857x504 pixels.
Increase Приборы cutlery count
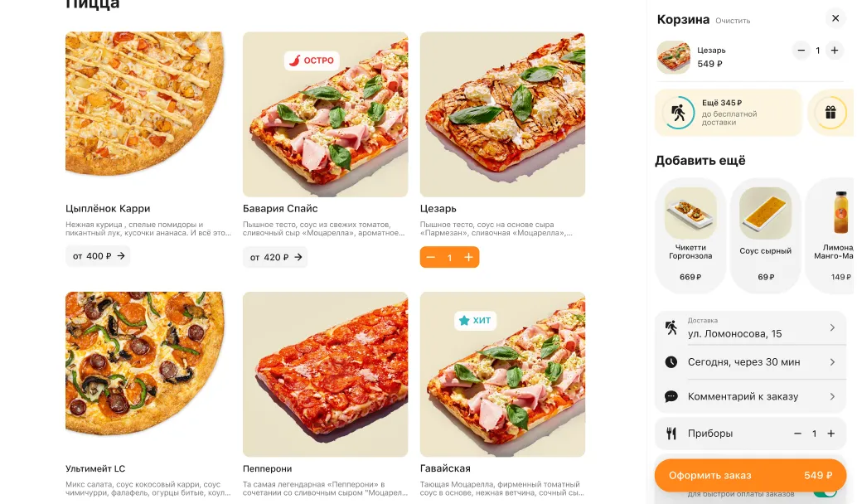830,434
